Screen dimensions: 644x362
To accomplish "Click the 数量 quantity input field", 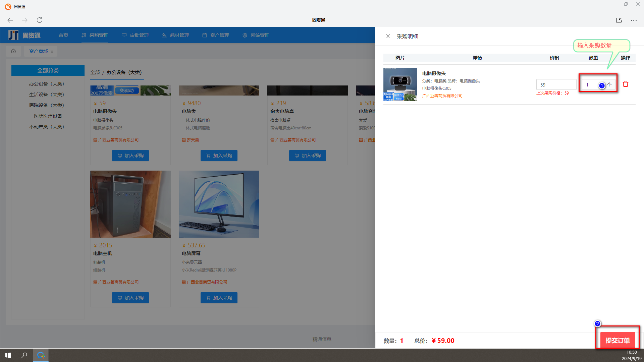I will click(593, 85).
